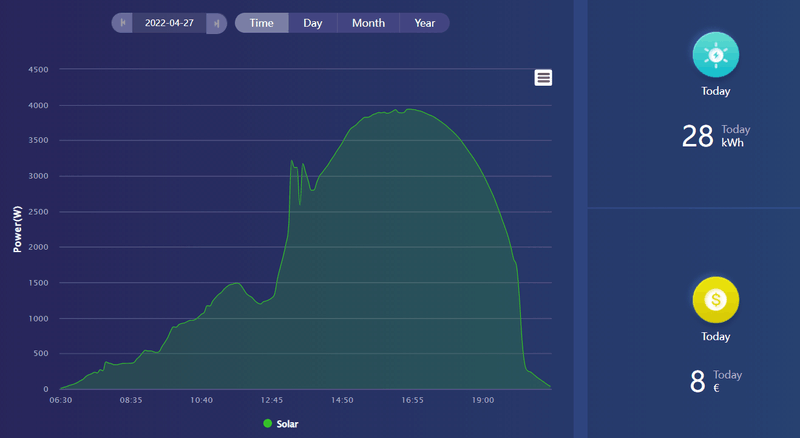The image size is (800, 438).
Task: Click the € currency unit label
Action: pos(716,388)
